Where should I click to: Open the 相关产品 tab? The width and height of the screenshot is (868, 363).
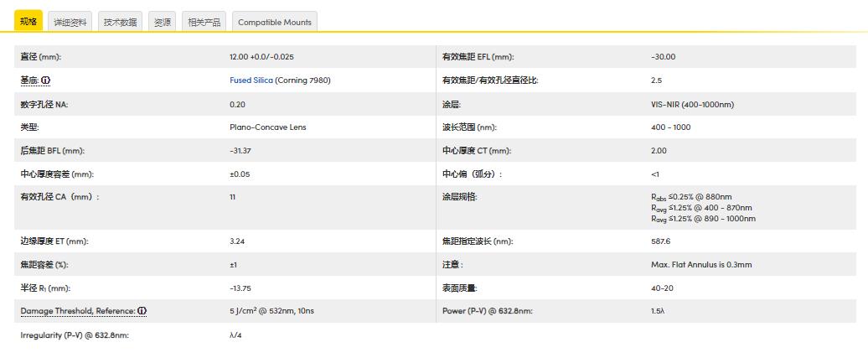tap(204, 23)
